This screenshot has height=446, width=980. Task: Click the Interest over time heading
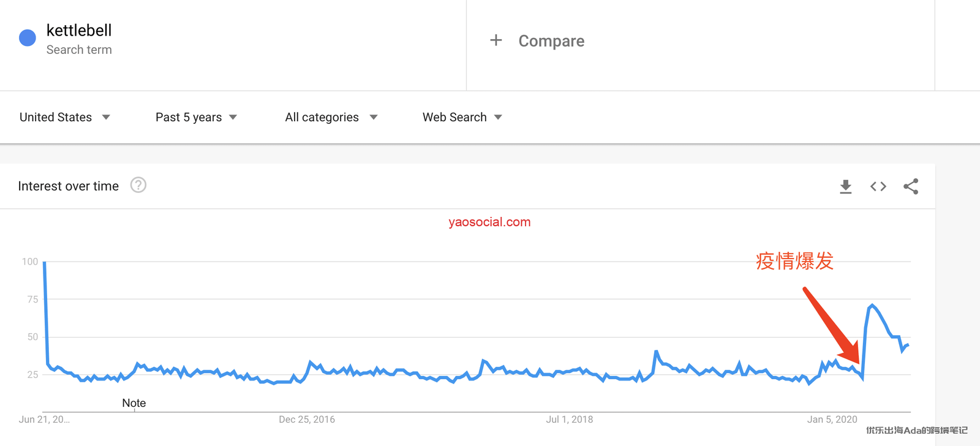coord(69,186)
